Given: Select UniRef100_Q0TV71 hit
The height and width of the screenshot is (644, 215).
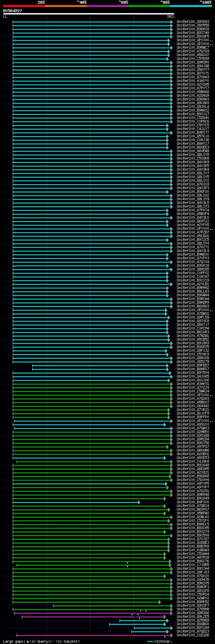Looking at the screenshot, I should click(x=193, y=73).
